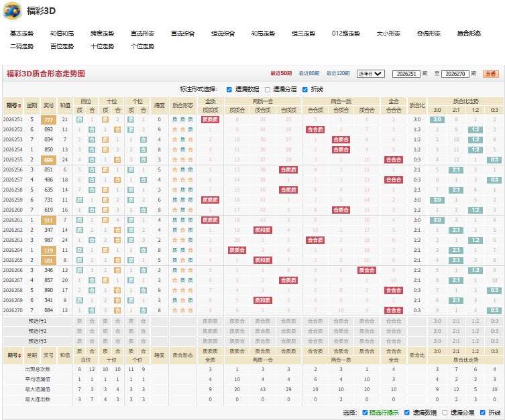The width and height of the screenshot is (505, 420).
Task: Show 最近80期 results
Action: coord(309,73)
